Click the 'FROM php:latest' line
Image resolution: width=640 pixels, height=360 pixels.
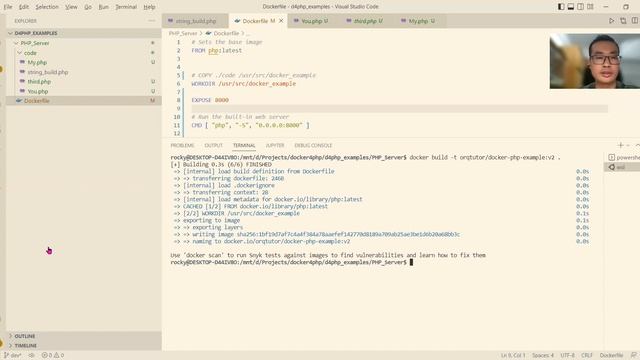[x=217, y=51]
